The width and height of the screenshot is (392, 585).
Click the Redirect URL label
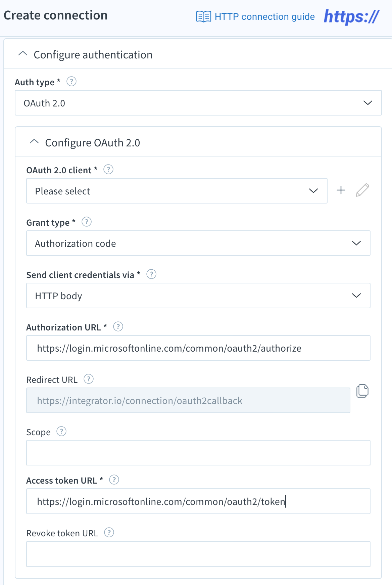coord(52,380)
